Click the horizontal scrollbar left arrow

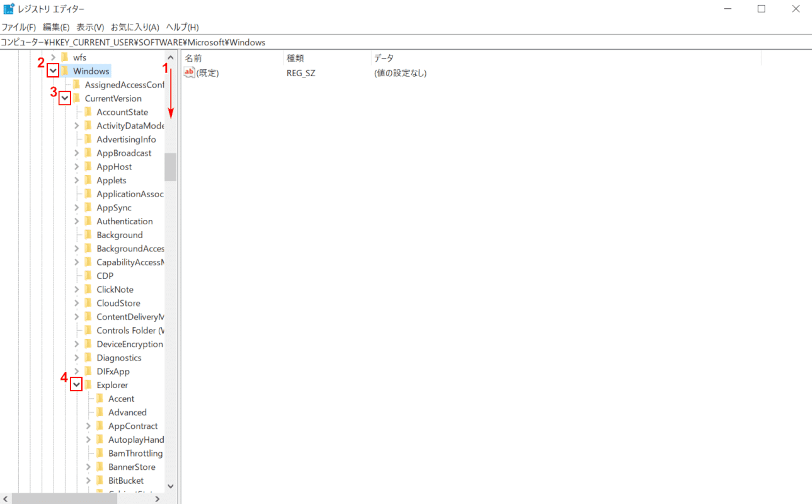[6, 498]
